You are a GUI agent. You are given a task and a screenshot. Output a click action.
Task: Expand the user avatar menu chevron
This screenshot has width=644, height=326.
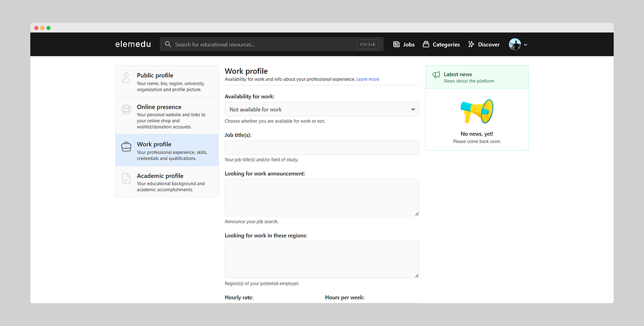click(525, 45)
